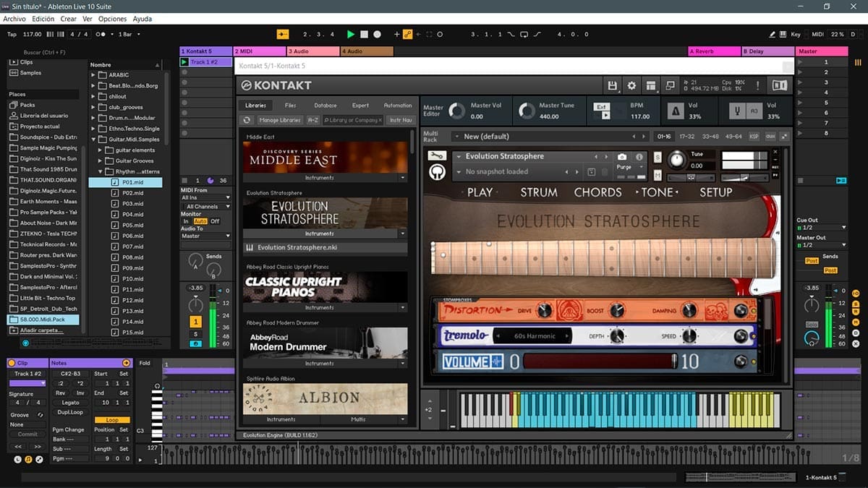Select P01.mid file in browser
The image size is (868, 488).
pyautogui.click(x=125, y=182)
